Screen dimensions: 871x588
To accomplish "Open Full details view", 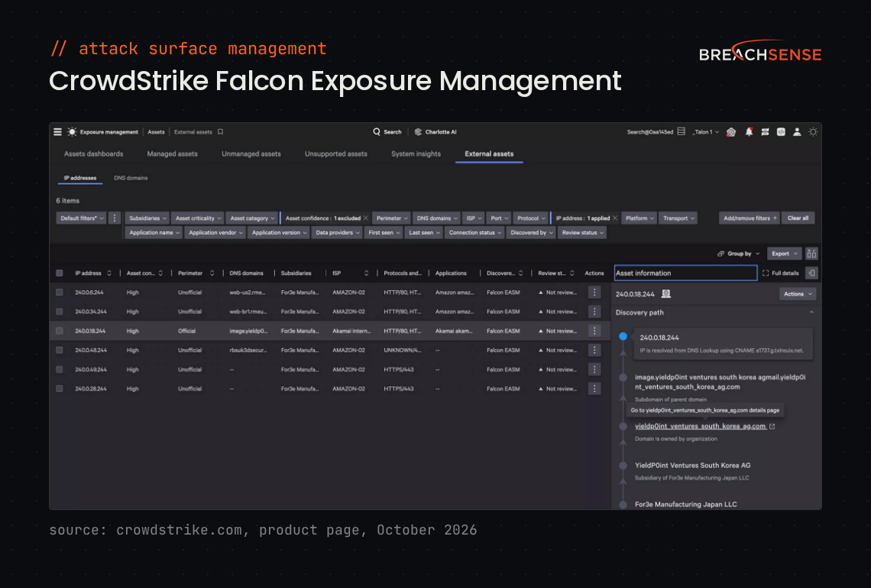I will (x=780, y=273).
